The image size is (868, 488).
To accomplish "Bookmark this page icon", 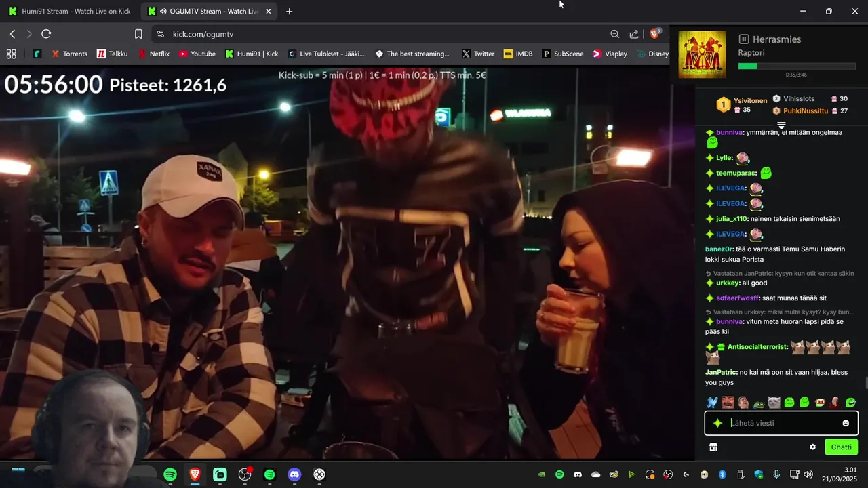I will (x=138, y=34).
